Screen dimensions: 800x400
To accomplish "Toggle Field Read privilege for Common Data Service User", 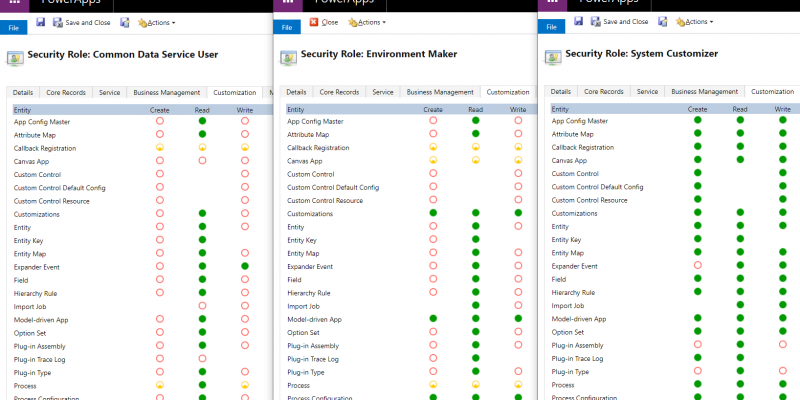I will tap(202, 280).
